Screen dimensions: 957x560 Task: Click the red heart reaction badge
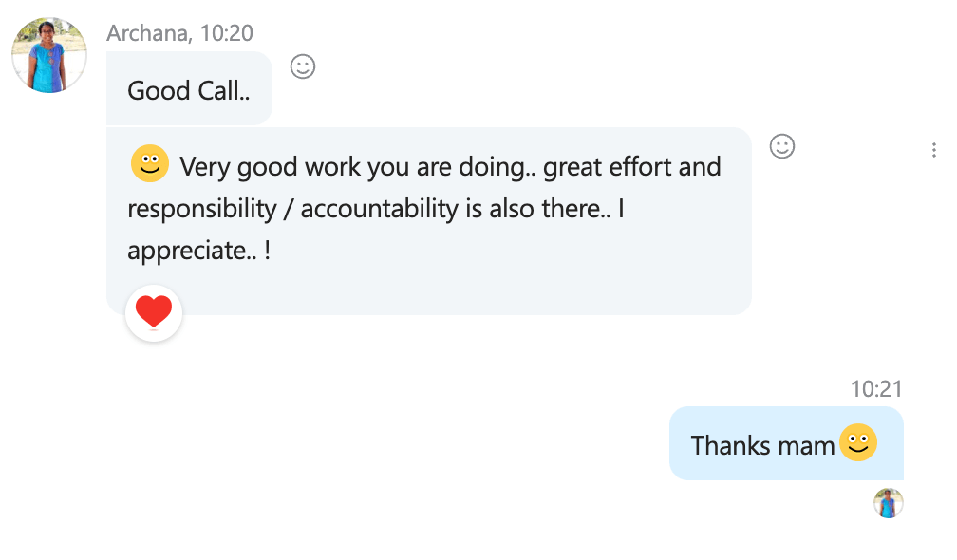[x=154, y=312]
